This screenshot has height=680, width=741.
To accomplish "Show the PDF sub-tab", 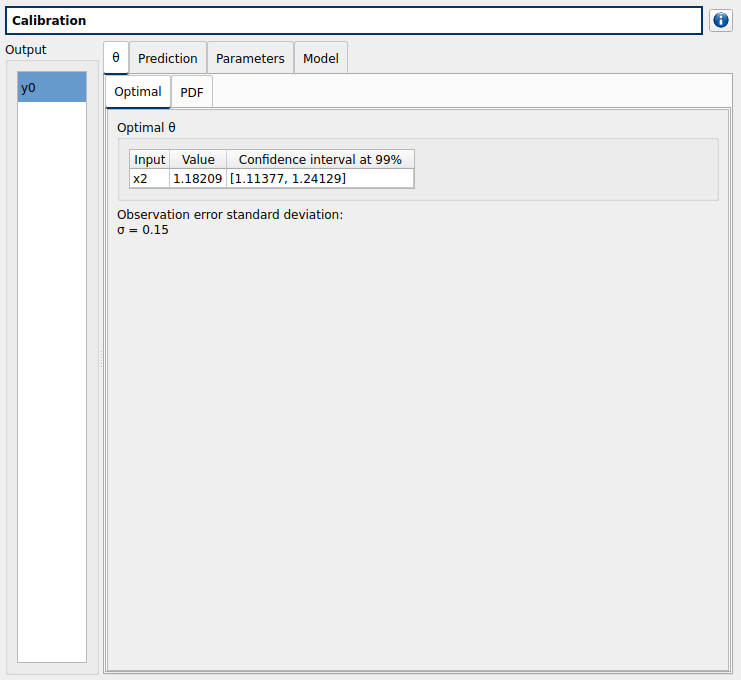I will click(x=191, y=92).
